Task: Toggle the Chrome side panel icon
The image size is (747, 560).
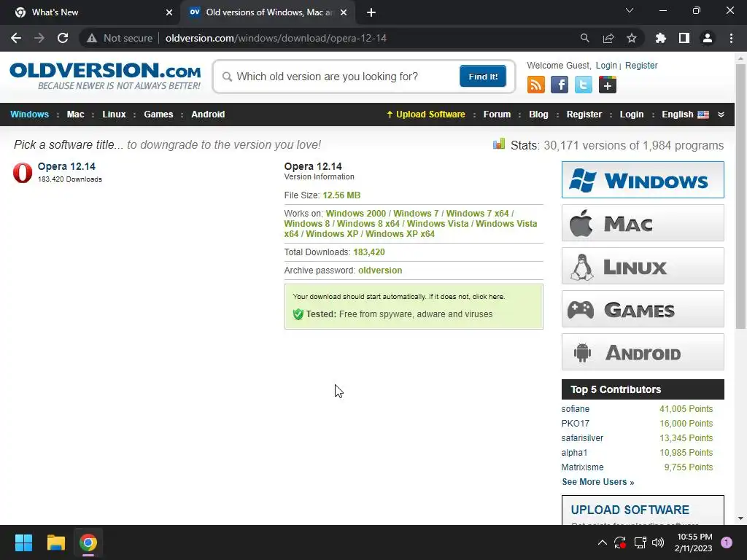Action: pyautogui.click(x=684, y=38)
